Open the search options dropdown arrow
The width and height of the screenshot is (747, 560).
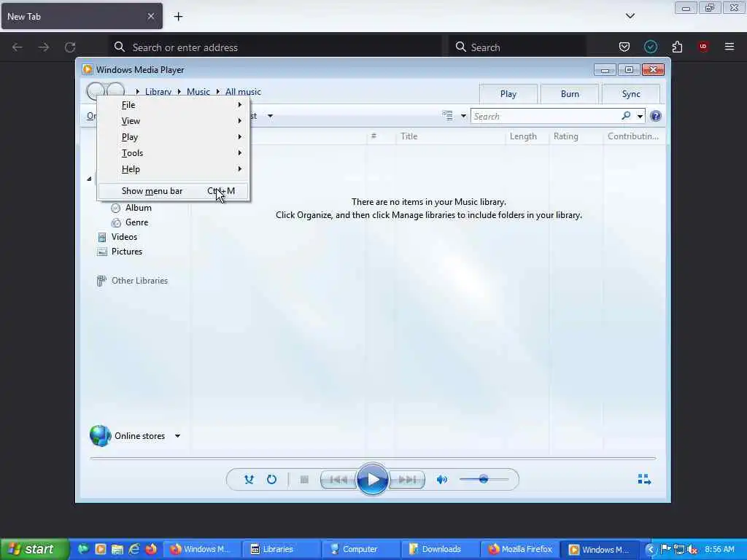pos(640,116)
